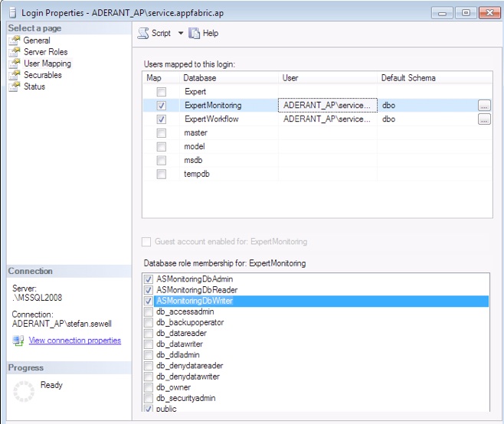Open schema browser for ExpertMonitoring row

(x=483, y=106)
